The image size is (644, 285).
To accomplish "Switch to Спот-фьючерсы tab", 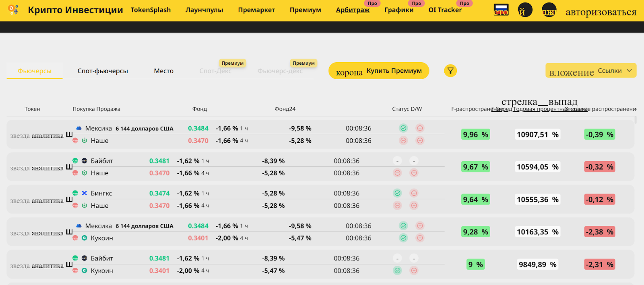I will tap(103, 71).
